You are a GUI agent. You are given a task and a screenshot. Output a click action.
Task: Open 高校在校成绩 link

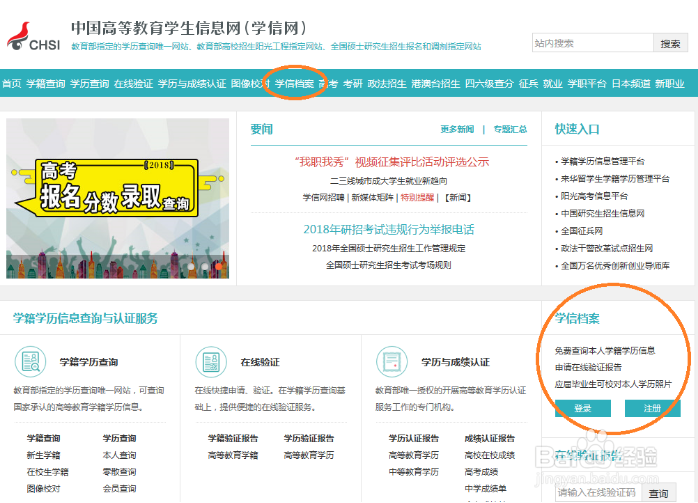click(x=490, y=455)
